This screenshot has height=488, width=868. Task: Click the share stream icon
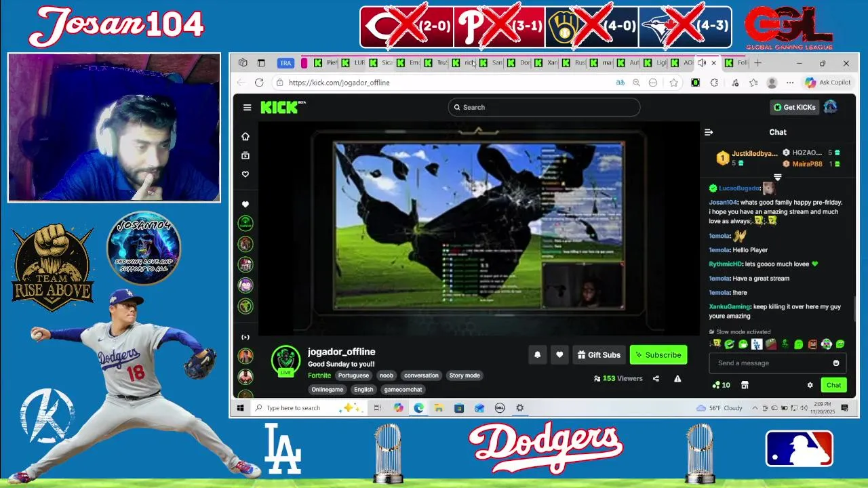656,378
